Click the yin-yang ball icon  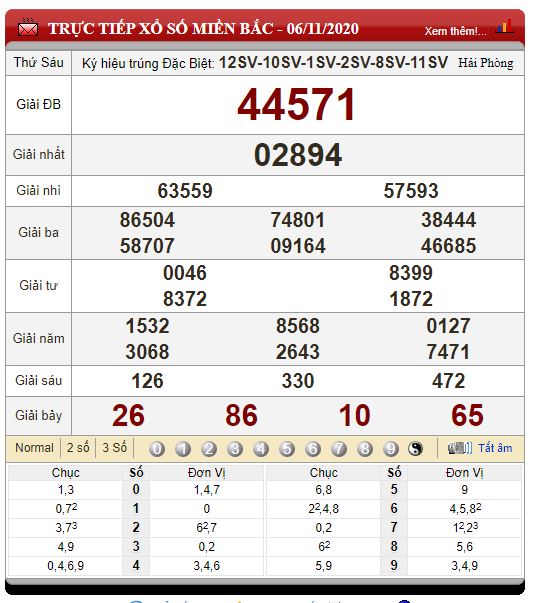(x=415, y=448)
